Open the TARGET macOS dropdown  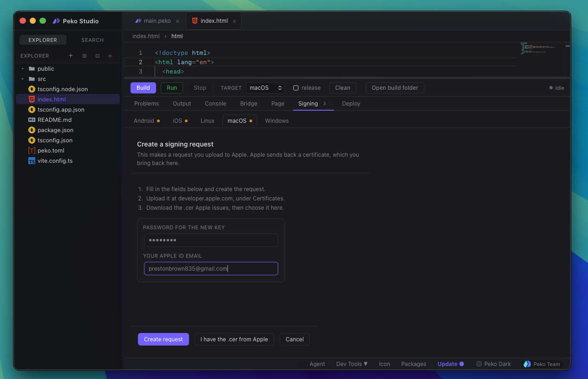click(x=265, y=88)
